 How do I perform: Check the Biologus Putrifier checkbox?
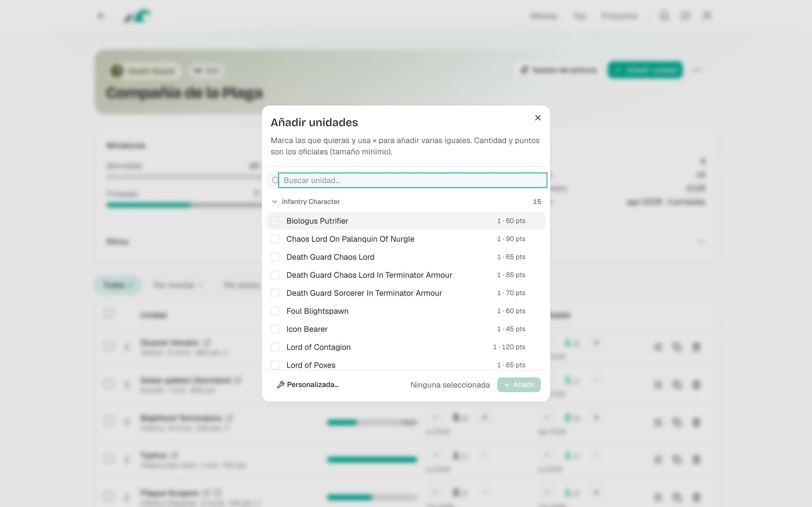(275, 221)
